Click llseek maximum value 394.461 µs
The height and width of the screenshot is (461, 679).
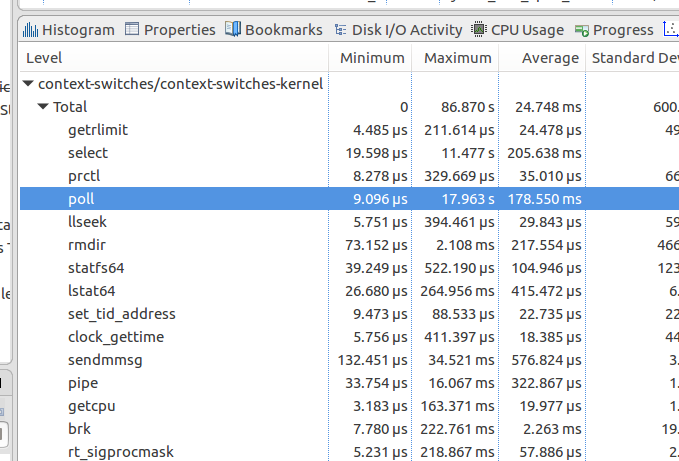pyautogui.click(x=459, y=222)
